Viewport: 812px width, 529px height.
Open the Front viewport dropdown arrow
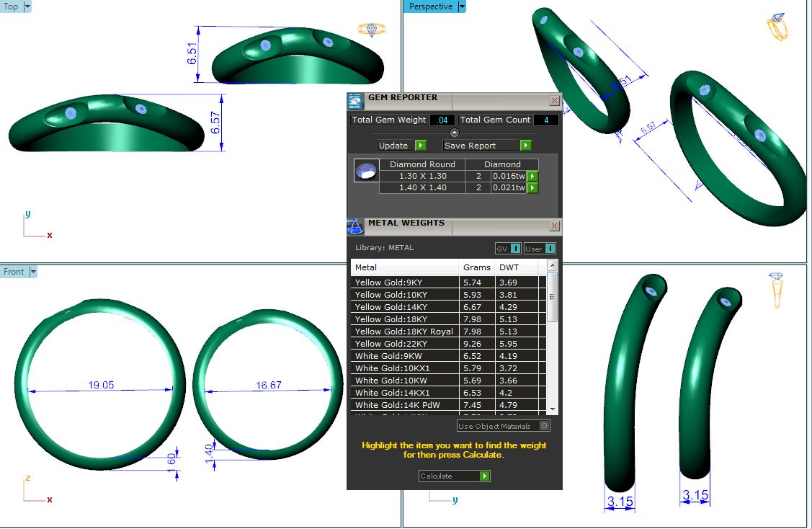33,272
